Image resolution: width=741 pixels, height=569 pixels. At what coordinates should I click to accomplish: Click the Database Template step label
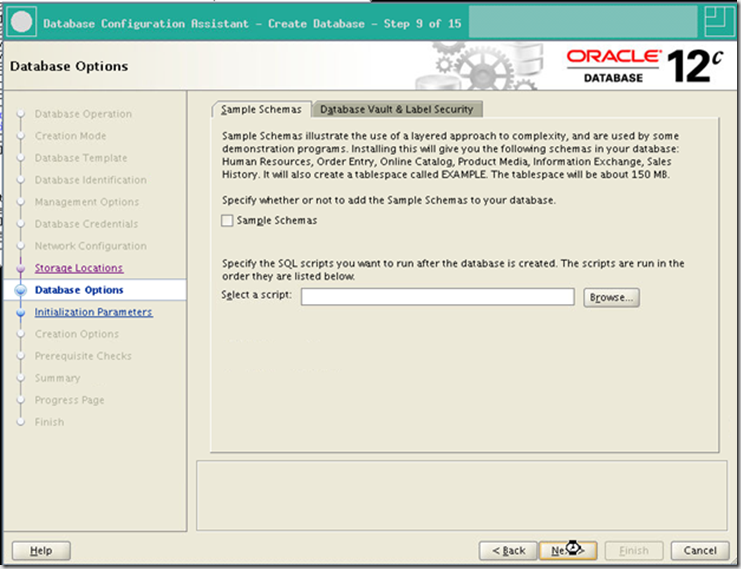(x=81, y=158)
